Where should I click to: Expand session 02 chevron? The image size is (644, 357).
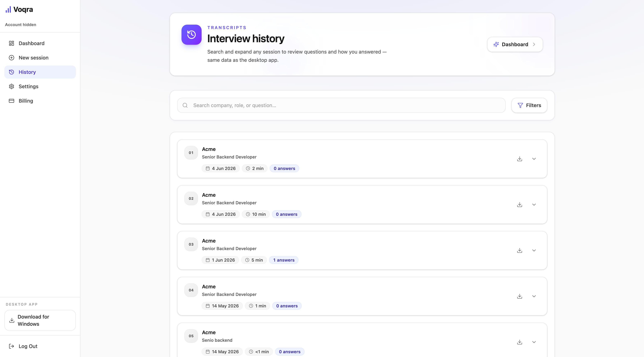tap(534, 204)
